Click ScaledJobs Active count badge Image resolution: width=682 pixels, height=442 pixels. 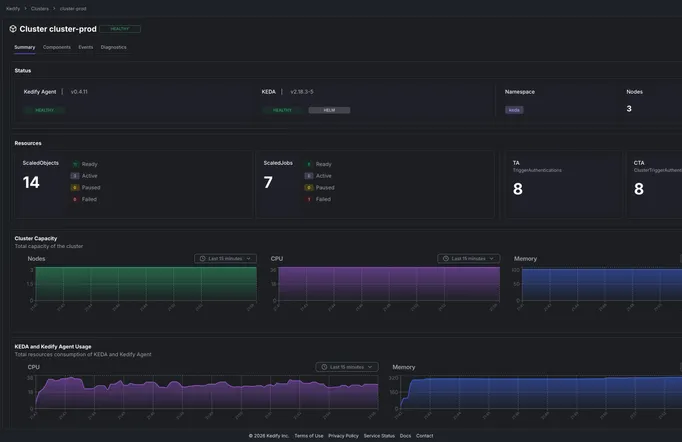(x=309, y=176)
